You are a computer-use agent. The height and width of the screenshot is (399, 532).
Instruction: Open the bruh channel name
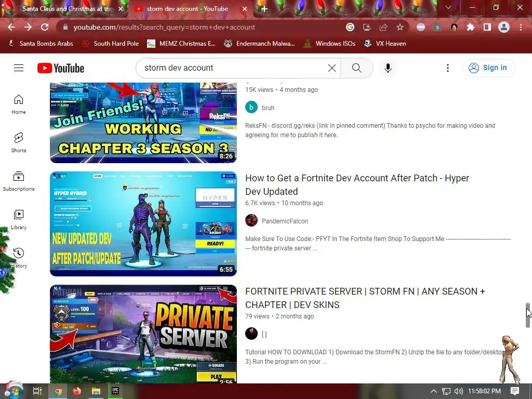pyautogui.click(x=268, y=108)
